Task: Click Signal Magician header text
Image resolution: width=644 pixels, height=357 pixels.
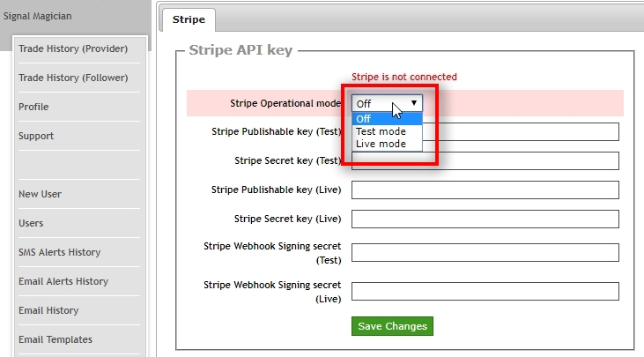Action: coord(37,16)
